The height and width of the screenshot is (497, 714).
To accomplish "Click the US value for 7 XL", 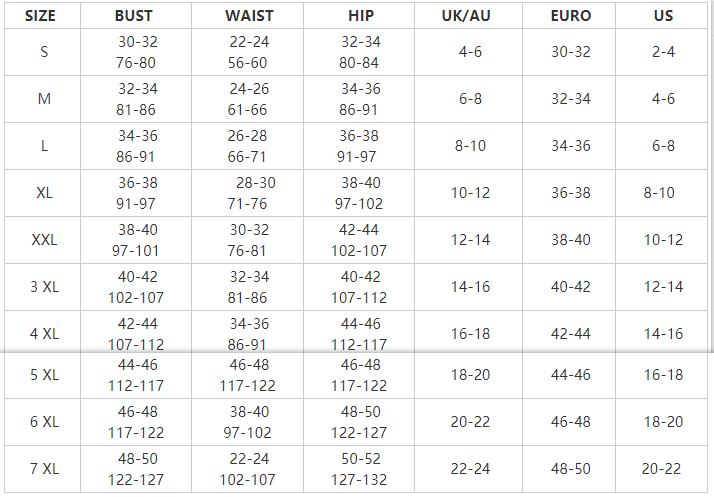I will point(663,469).
